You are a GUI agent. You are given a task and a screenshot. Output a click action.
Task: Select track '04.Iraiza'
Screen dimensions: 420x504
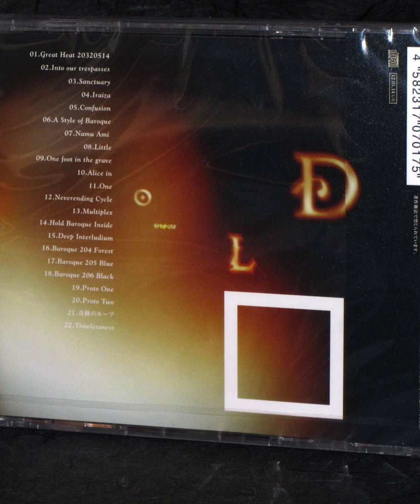[x=96, y=95]
